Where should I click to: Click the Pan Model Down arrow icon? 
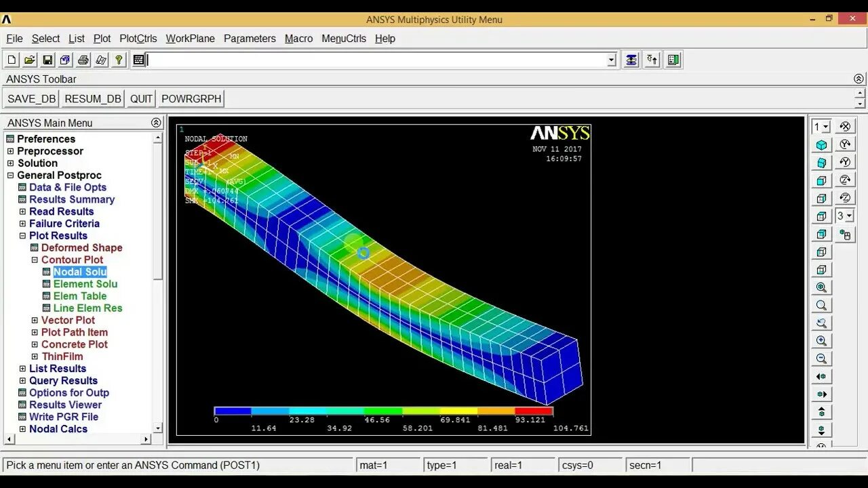coord(821,430)
